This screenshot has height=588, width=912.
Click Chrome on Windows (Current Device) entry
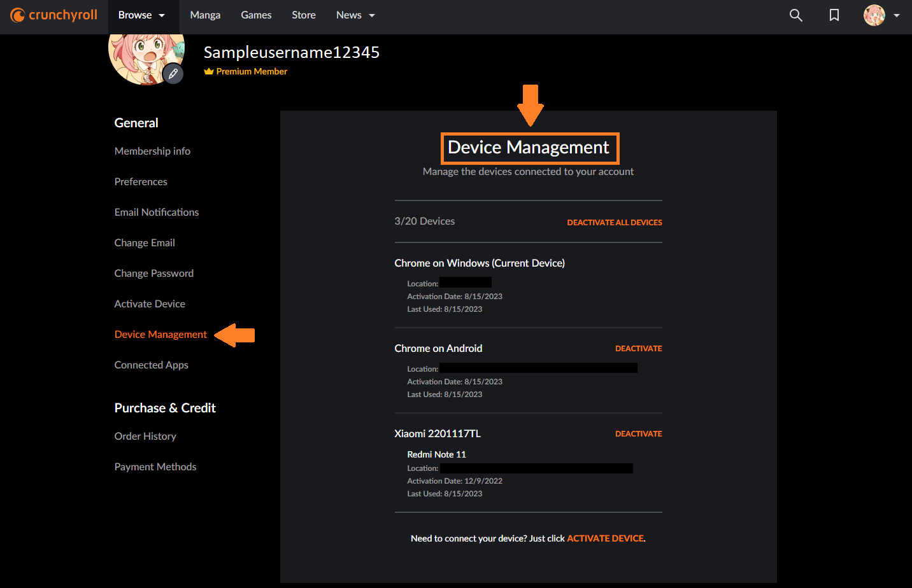point(480,263)
